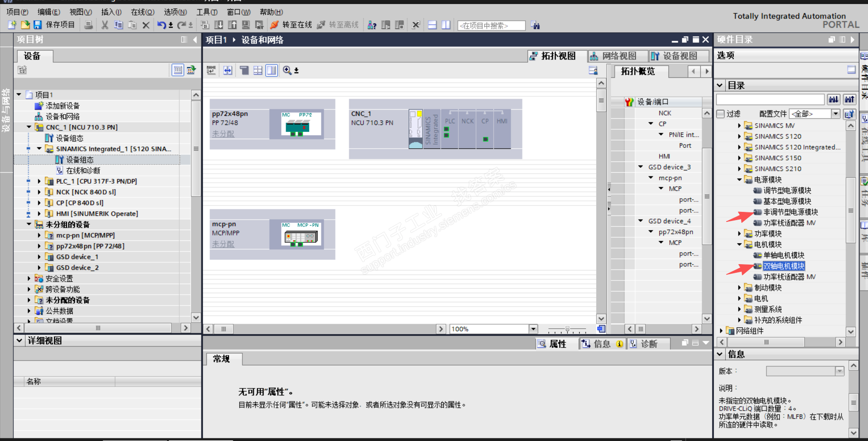Click the 转至在线 button
Screen dimensions: 868x441
pyautogui.click(x=291, y=25)
